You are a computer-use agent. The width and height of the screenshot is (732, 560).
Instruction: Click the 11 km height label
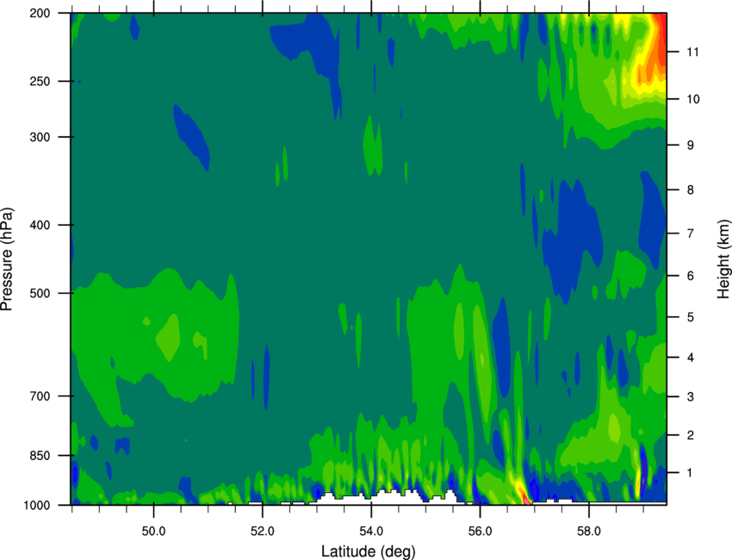[693, 52]
